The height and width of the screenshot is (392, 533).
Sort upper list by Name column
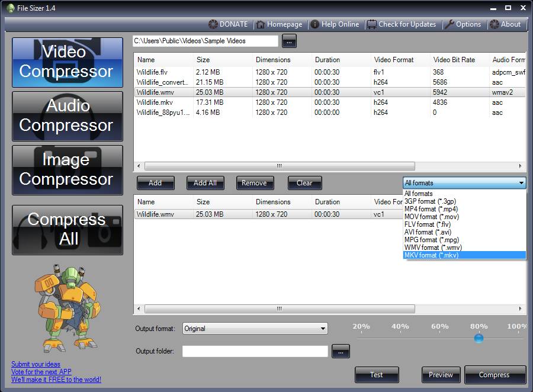163,60
